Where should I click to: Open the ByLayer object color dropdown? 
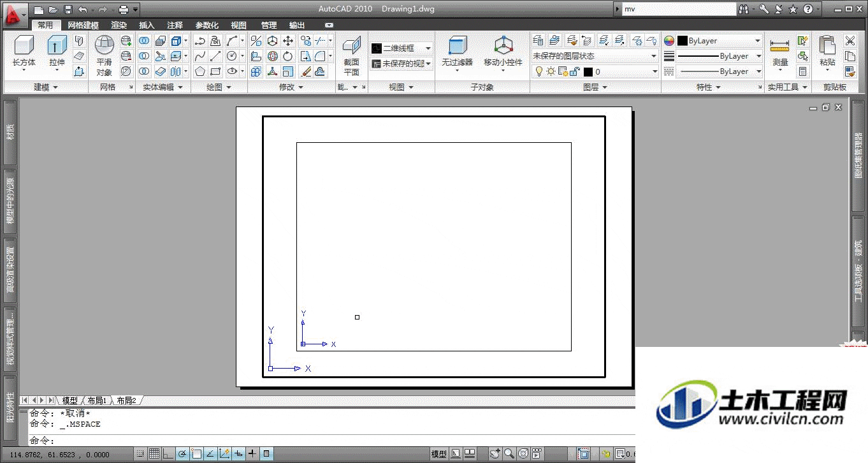tap(720, 41)
